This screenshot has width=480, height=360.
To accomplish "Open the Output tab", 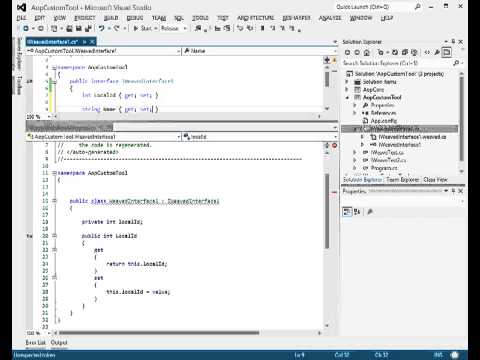I will (59, 343).
